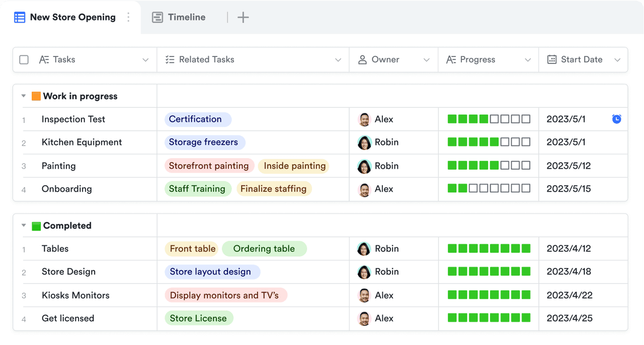Screen dimensions: 644x345
Task: Collapse the Completed group
Action: (23, 226)
